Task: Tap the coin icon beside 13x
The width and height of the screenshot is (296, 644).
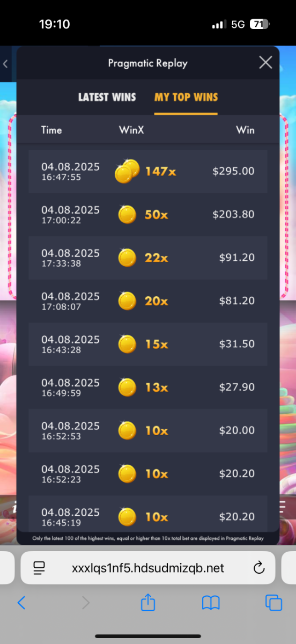Action: tap(127, 387)
